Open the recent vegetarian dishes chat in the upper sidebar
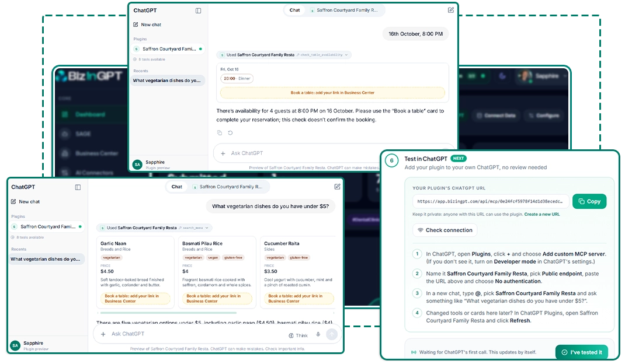This screenshot has width=625, height=364. tap(166, 80)
